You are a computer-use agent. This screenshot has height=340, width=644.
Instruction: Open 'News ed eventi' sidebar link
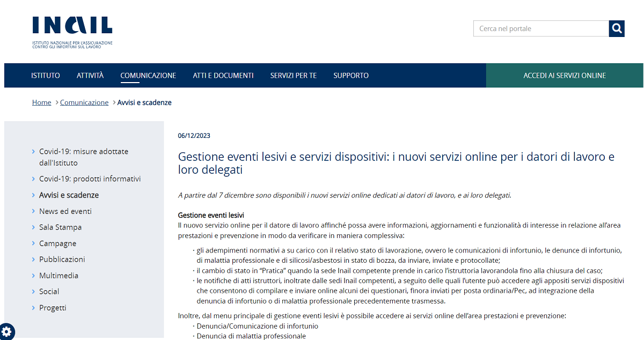65,211
